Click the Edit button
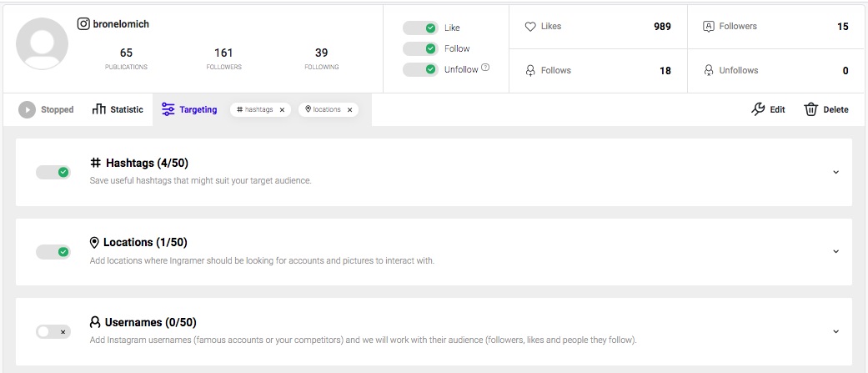The width and height of the screenshot is (868, 373). coord(768,109)
